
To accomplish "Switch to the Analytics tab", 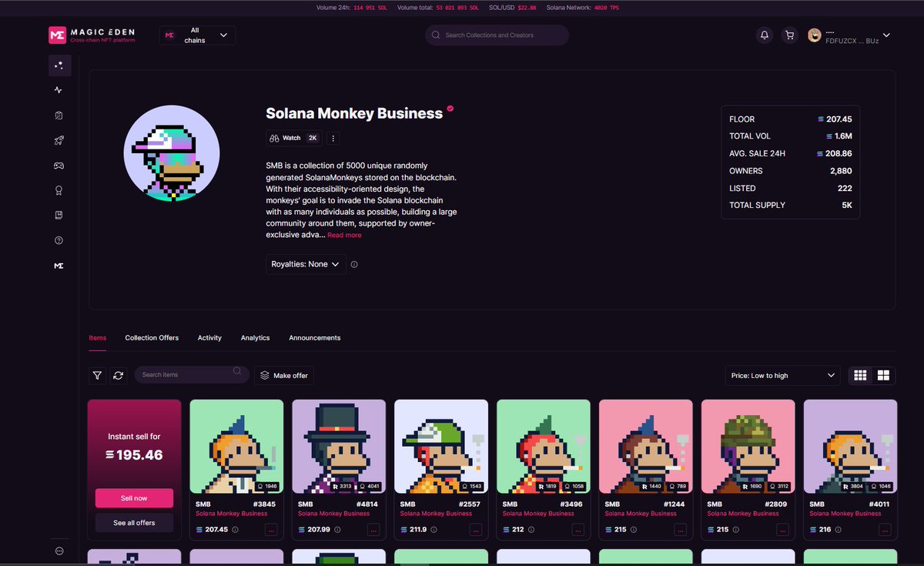I will click(x=255, y=338).
